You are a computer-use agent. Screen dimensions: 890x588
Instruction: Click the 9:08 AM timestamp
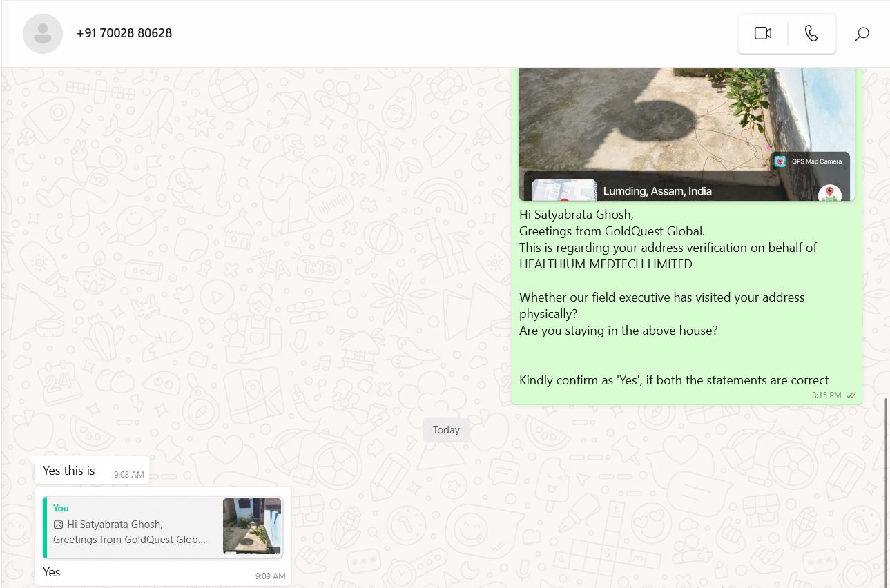pyautogui.click(x=129, y=475)
